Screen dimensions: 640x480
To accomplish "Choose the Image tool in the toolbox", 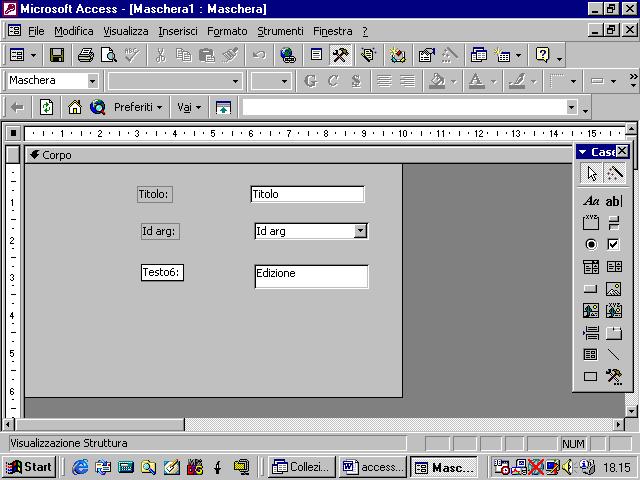I will click(614, 289).
